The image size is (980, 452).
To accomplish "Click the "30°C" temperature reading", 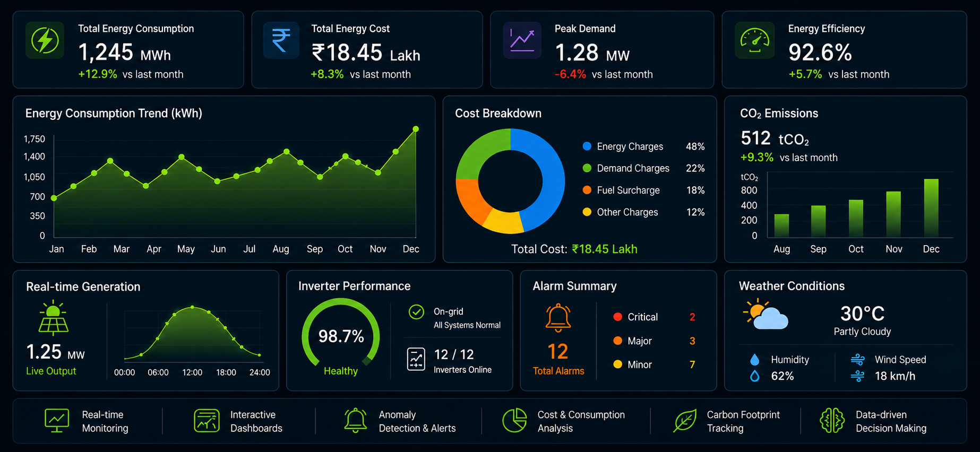I will tap(862, 314).
